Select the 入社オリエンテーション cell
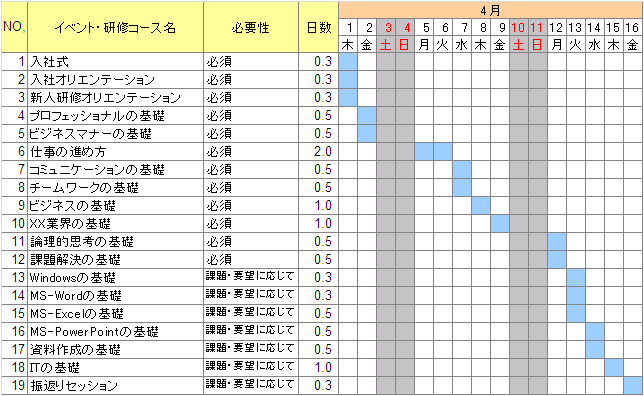Viewport: 644px width, 396px height. (x=115, y=80)
